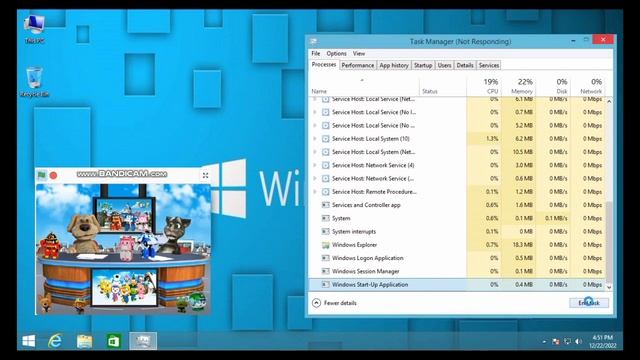Click the '0.1 MB/s' disk value

pos(556,218)
